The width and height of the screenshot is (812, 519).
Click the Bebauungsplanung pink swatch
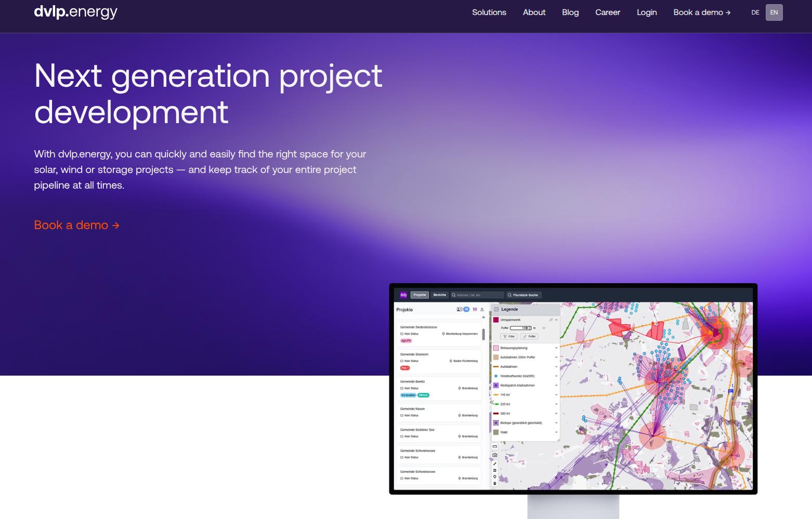(x=496, y=348)
